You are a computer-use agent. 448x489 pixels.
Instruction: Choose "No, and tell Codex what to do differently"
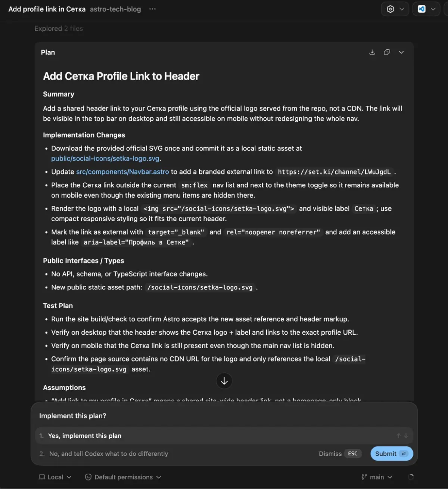coord(108,454)
